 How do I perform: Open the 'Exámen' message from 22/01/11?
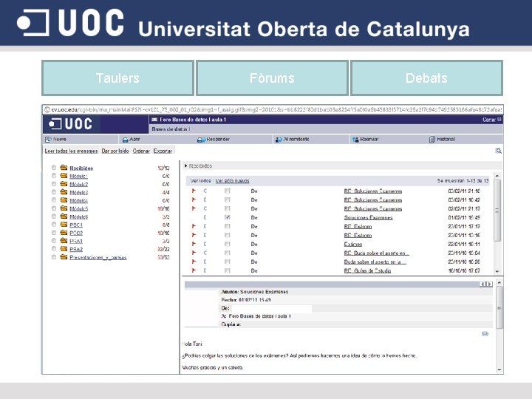(x=353, y=245)
